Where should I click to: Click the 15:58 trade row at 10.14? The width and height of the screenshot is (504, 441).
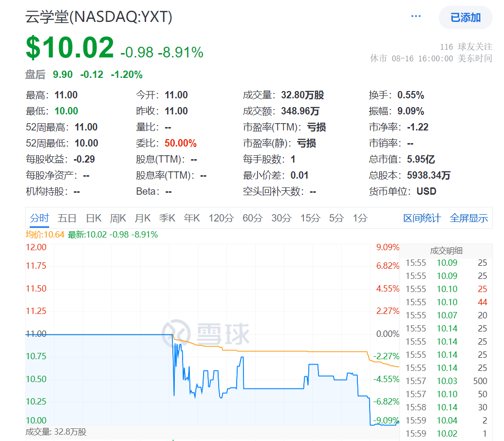(x=446, y=407)
